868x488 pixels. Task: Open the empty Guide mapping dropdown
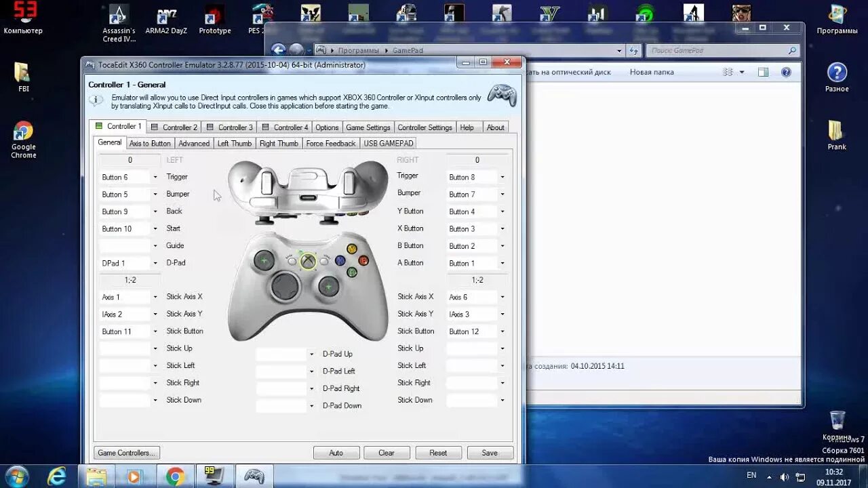click(155, 246)
